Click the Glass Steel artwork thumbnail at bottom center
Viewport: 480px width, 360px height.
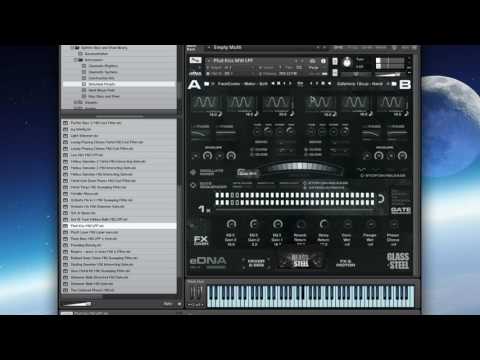point(301,261)
